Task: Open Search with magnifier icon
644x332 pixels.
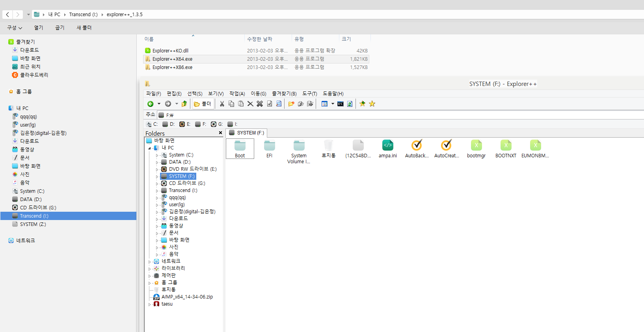Action: 279,104
